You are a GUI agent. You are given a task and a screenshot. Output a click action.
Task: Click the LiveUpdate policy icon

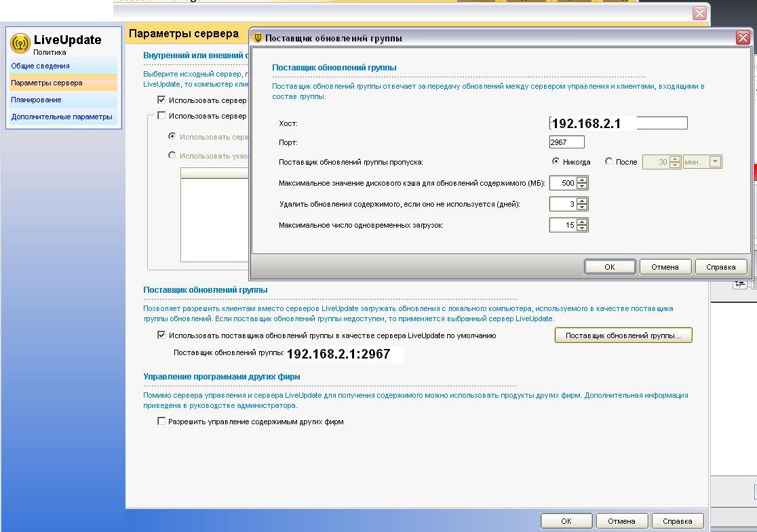[20, 43]
